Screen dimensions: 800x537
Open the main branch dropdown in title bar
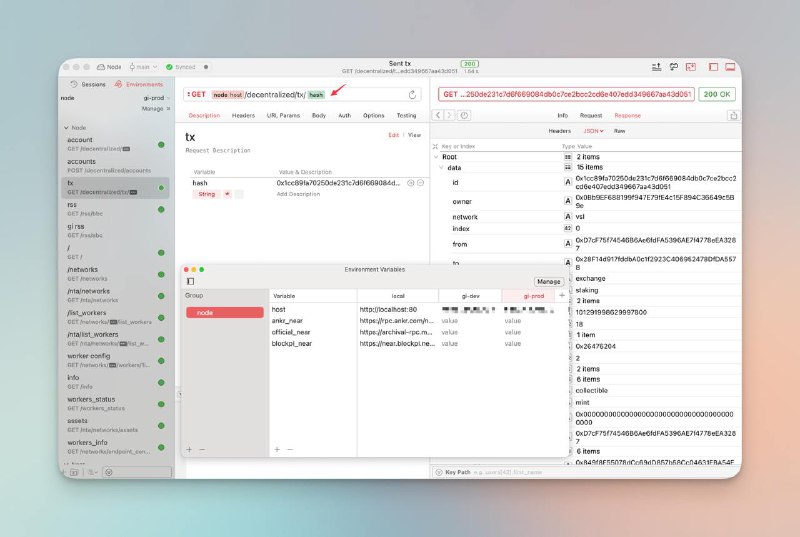(145, 67)
